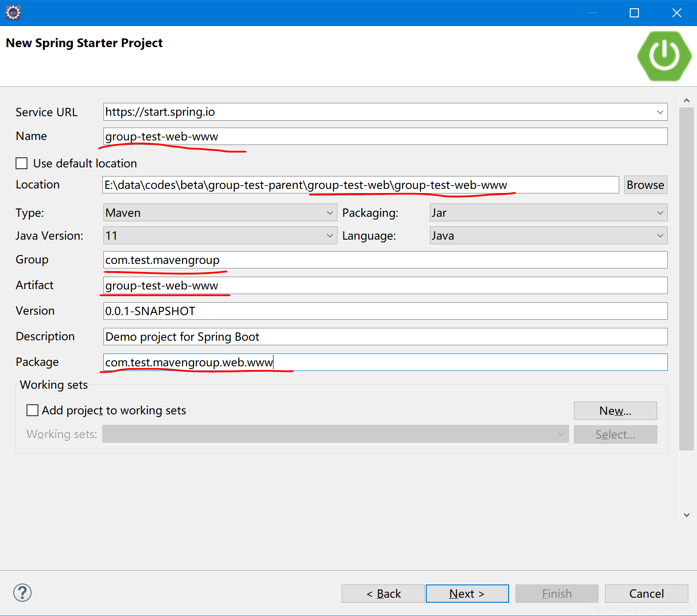Click into the Name field

385,136
